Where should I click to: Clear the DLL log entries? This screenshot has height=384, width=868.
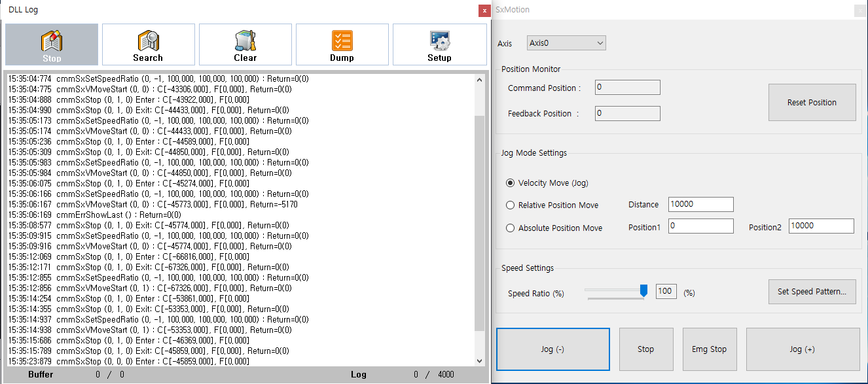click(245, 44)
